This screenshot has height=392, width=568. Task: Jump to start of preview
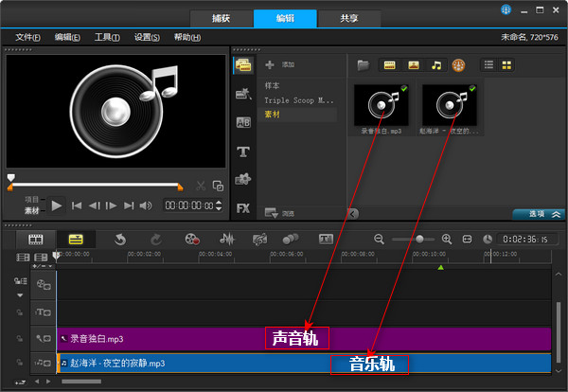tap(77, 205)
